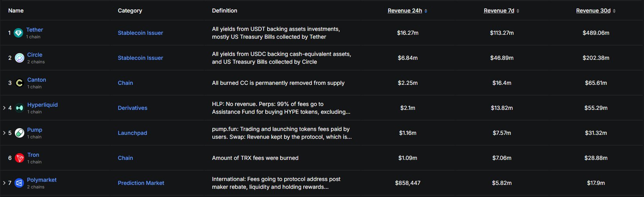
Task: Click the Pump logo icon
Action: click(x=19, y=133)
